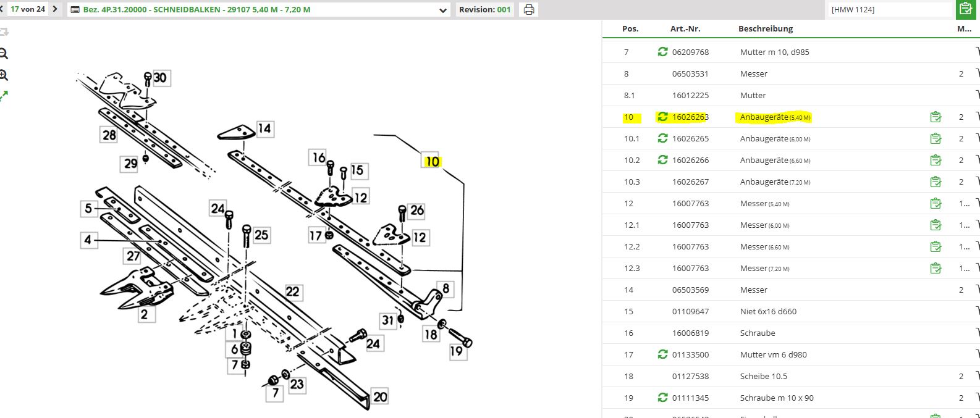980x418 pixels.
Task: Click article number 06503569 Messer row
Action: tap(690, 290)
